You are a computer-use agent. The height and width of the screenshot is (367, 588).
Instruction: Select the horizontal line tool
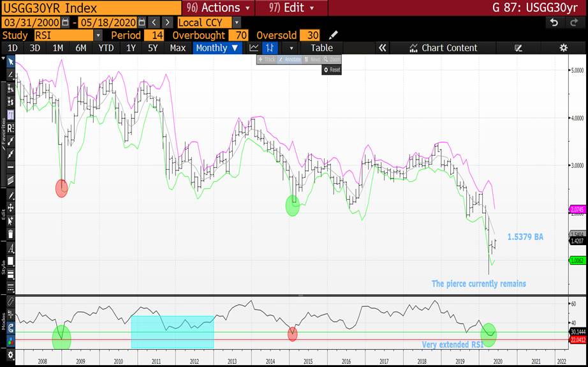tap(10, 167)
